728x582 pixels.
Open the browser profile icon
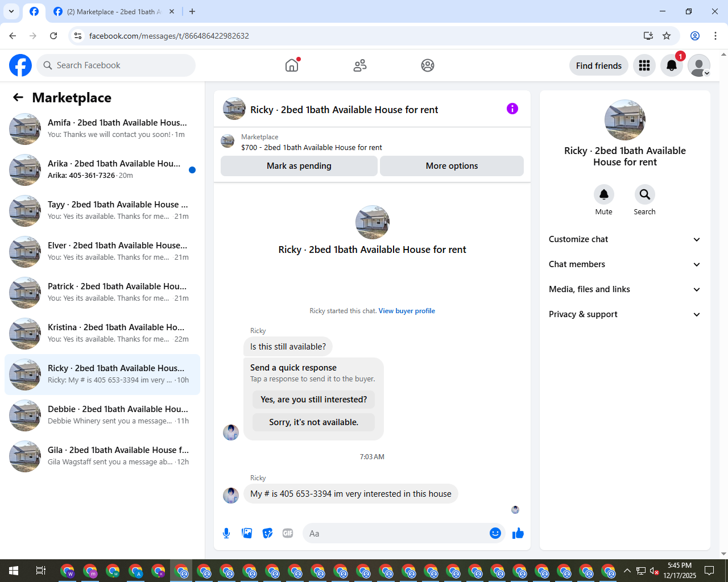(x=695, y=36)
